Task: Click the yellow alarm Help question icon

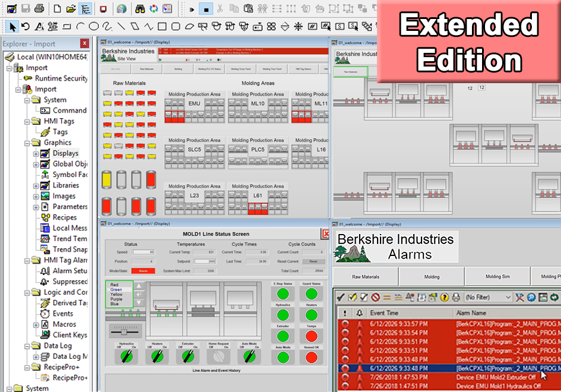Action: coord(444,297)
